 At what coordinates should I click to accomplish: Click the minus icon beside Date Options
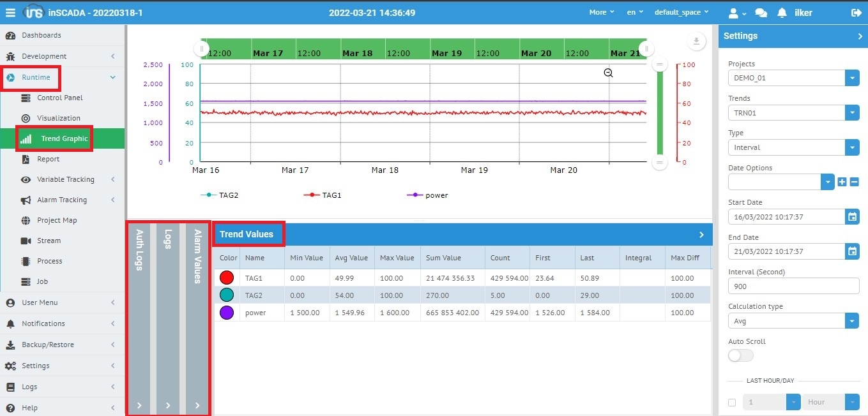coord(854,182)
